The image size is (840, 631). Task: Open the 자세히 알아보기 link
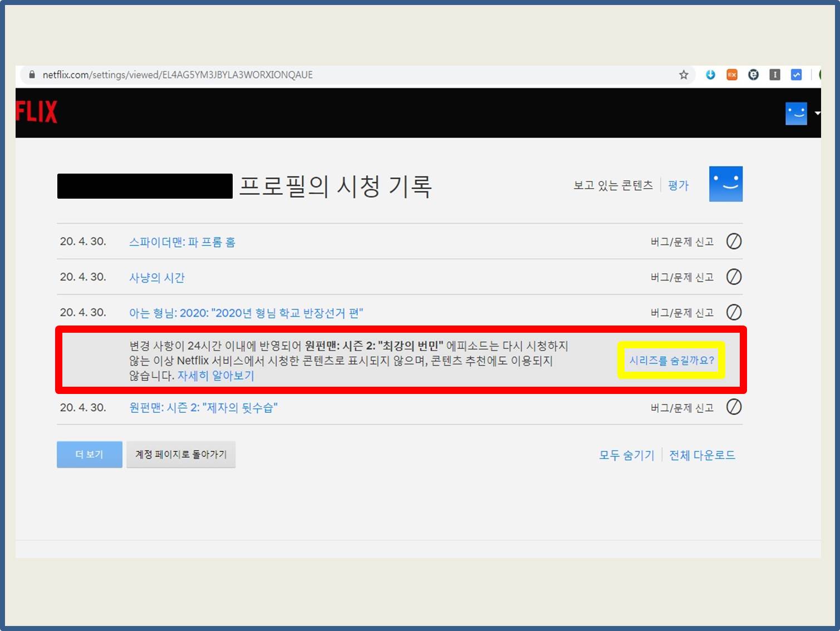click(215, 376)
